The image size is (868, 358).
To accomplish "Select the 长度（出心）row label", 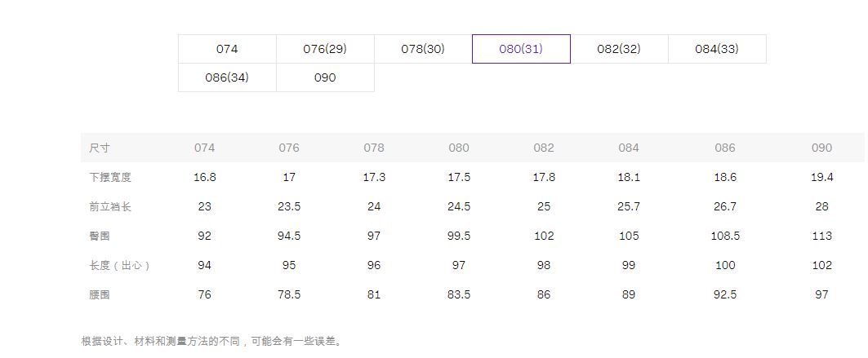I will tap(120, 265).
